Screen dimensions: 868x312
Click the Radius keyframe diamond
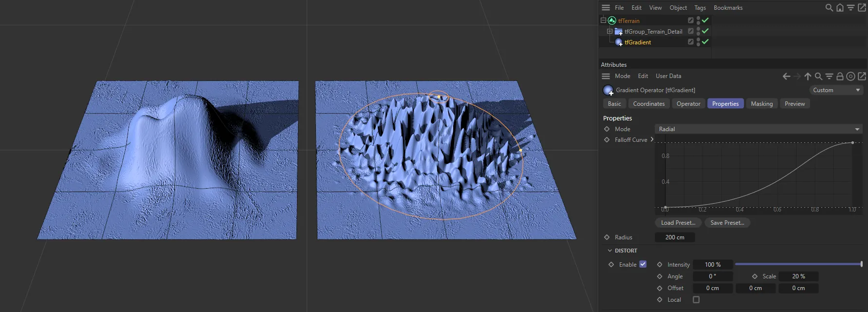[607, 237]
